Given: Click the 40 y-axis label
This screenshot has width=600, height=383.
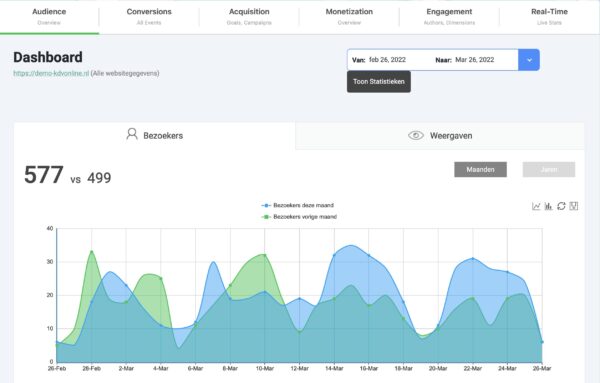Looking at the screenshot, I should coord(50,228).
